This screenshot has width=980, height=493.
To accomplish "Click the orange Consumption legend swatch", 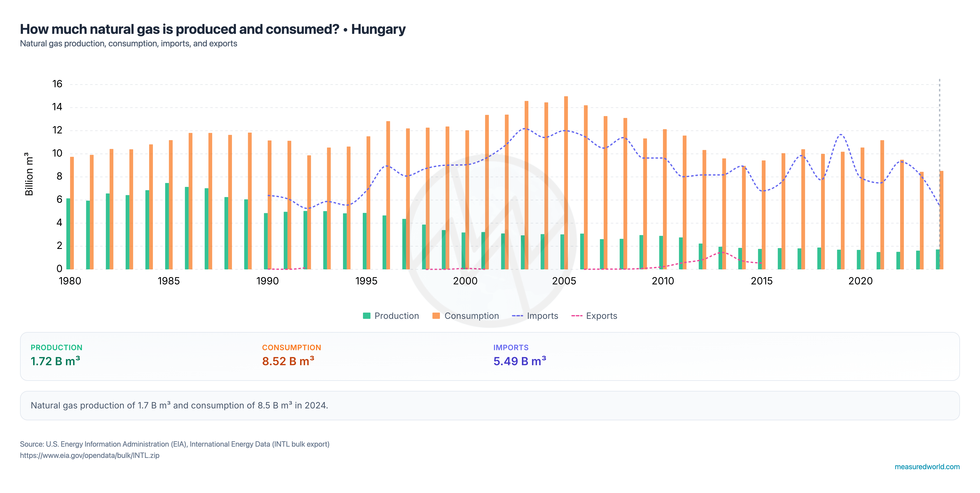I will (436, 316).
